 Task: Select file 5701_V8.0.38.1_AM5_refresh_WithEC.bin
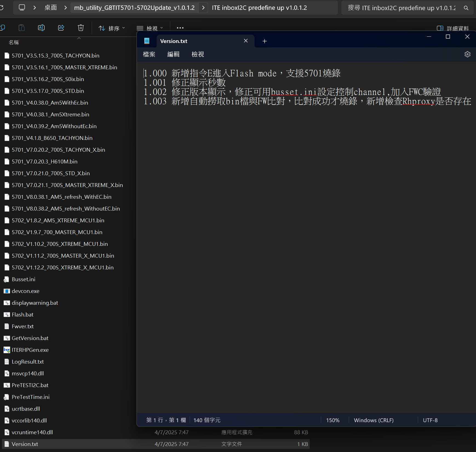click(62, 197)
